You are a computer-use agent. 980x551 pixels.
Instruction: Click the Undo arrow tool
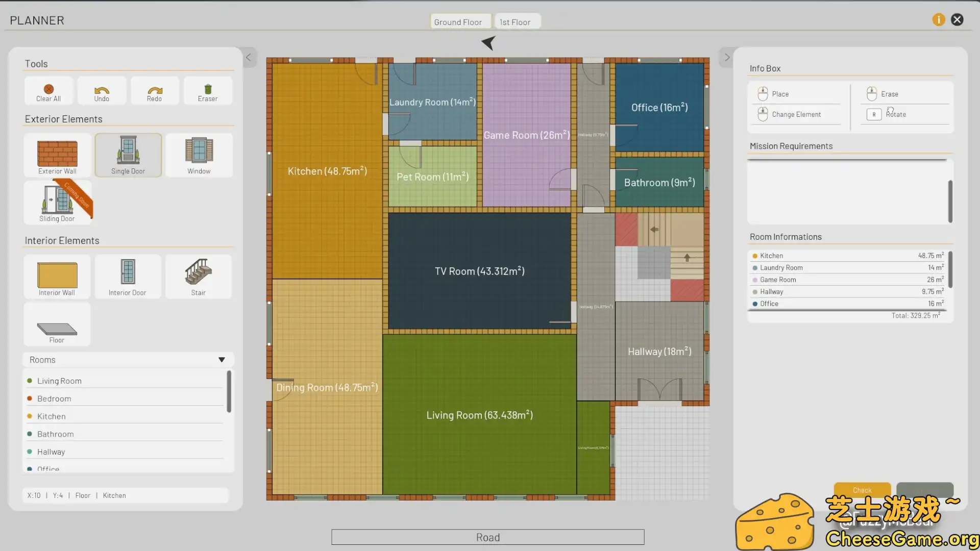pos(102,91)
